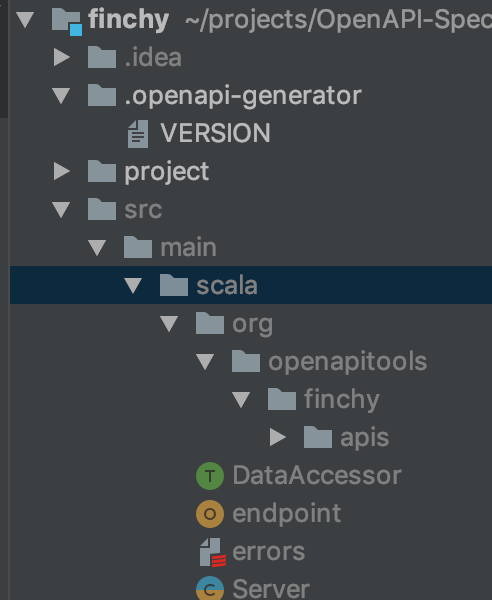This screenshot has width=492, height=600.
Task: Collapse the src folder arrow
Action: coord(61,209)
